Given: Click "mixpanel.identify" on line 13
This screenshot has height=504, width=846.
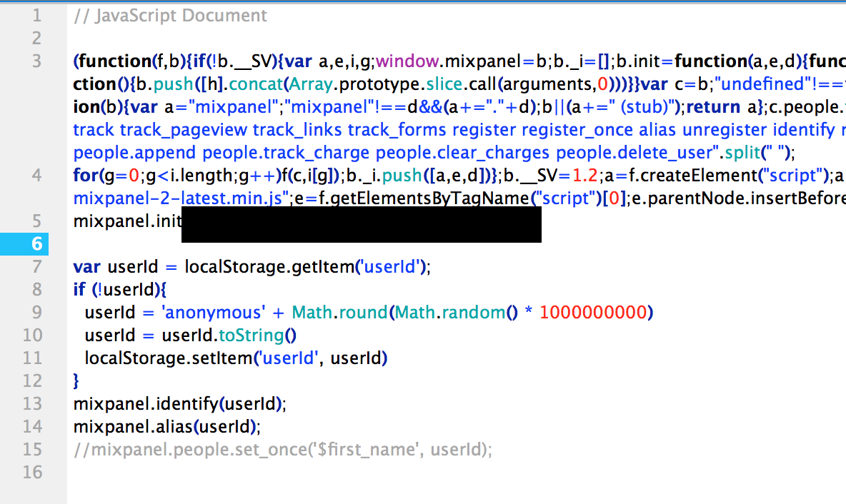Looking at the screenshot, I should 146,404.
